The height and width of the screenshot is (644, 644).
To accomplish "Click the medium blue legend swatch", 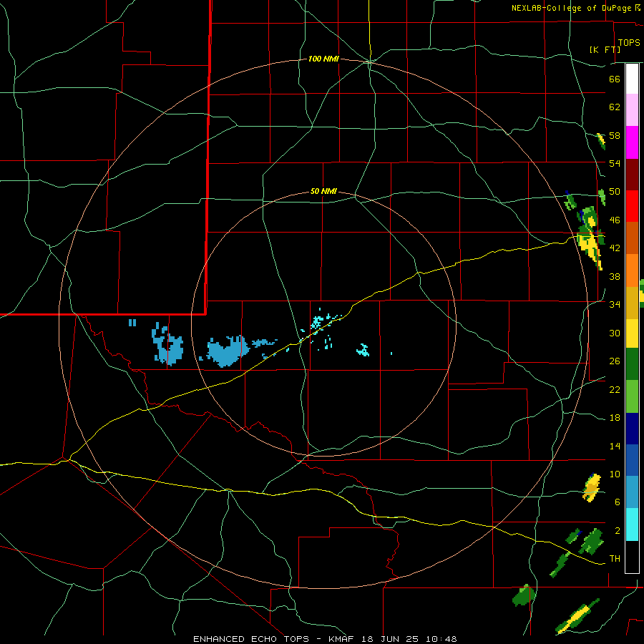I will click(x=632, y=460).
